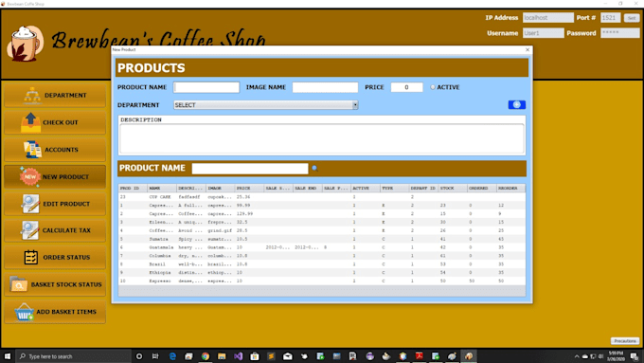This screenshot has width=644, height=363.
Task: Expand the Department SELECT dropdown
Action: point(355,105)
